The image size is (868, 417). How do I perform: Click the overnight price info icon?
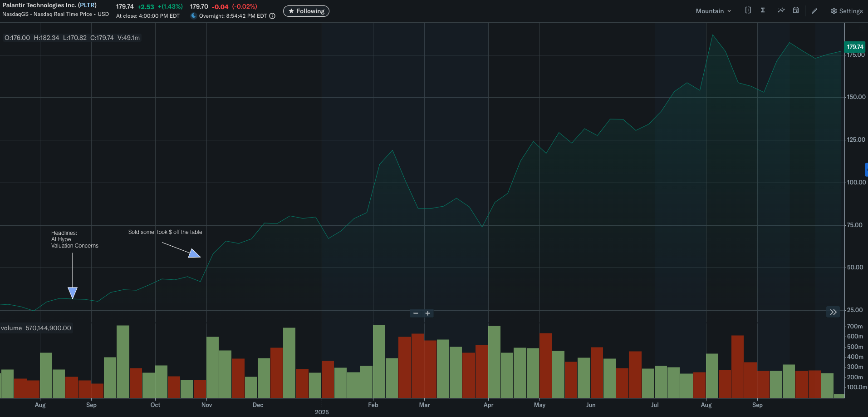(x=272, y=16)
